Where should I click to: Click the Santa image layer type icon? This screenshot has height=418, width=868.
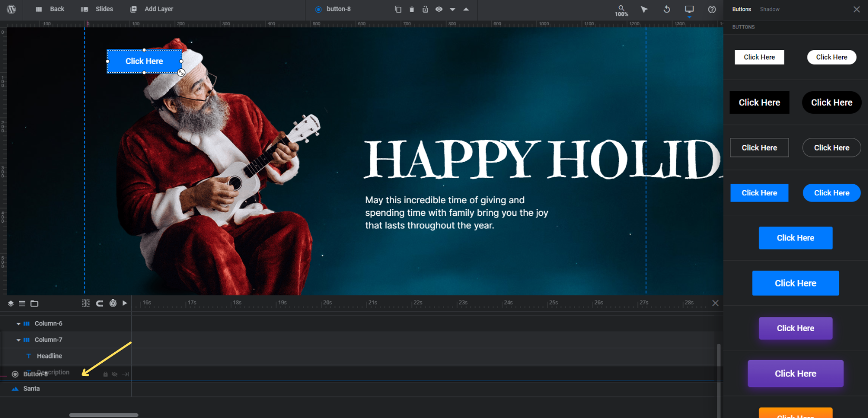coord(15,389)
